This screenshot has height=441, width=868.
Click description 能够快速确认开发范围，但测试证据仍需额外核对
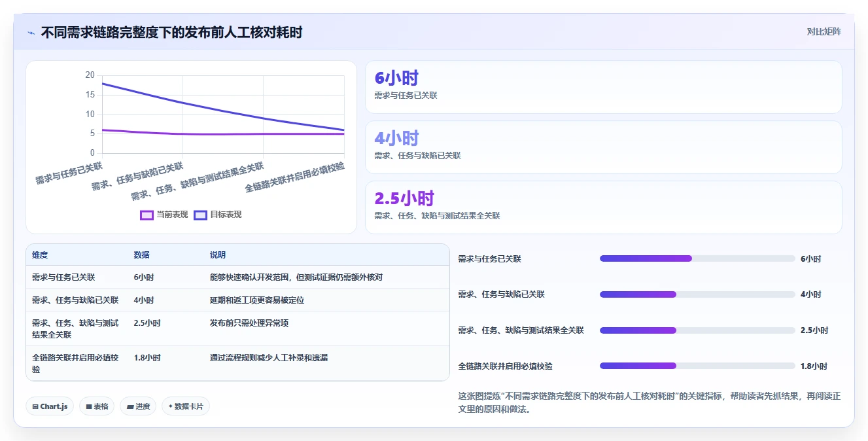[296, 277]
